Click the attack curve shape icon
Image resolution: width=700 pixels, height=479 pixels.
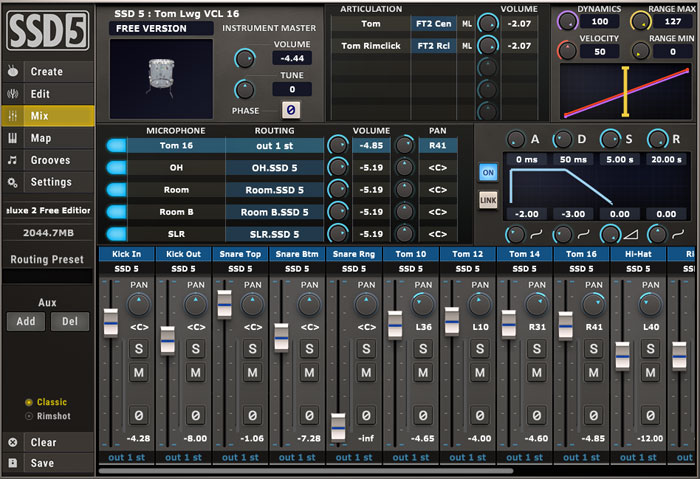point(536,234)
